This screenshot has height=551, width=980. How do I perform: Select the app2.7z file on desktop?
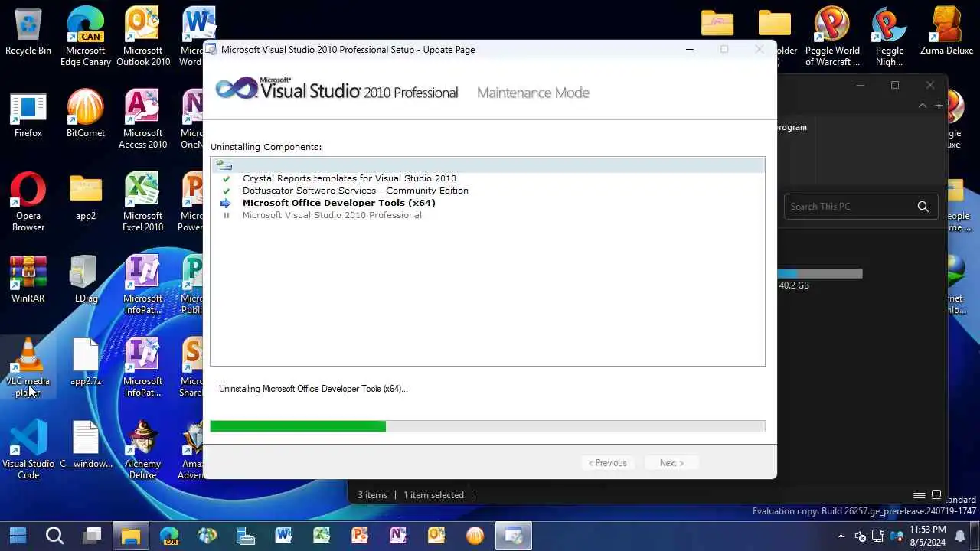coord(85,363)
